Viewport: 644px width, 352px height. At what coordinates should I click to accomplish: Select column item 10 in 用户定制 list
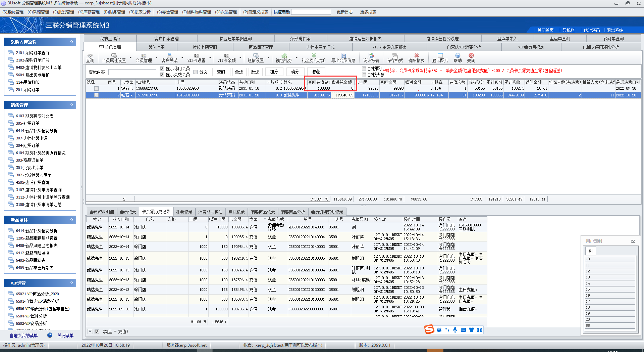[610, 259]
